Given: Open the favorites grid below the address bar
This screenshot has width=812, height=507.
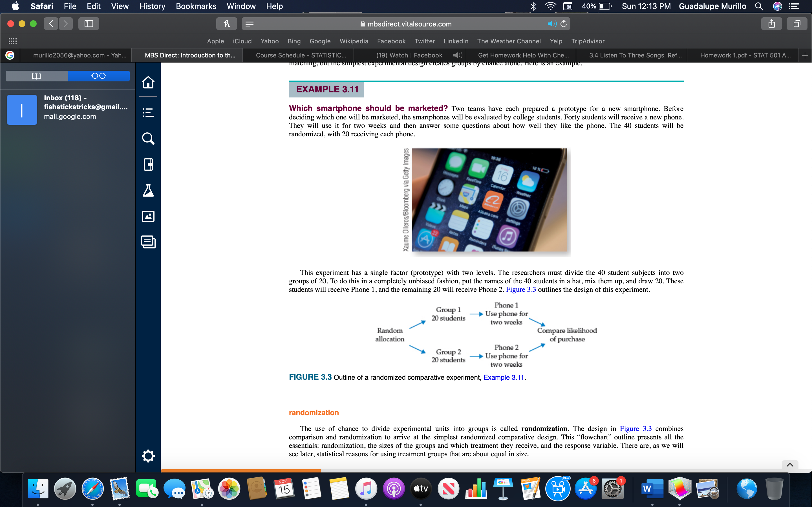Looking at the screenshot, I should coord(12,41).
